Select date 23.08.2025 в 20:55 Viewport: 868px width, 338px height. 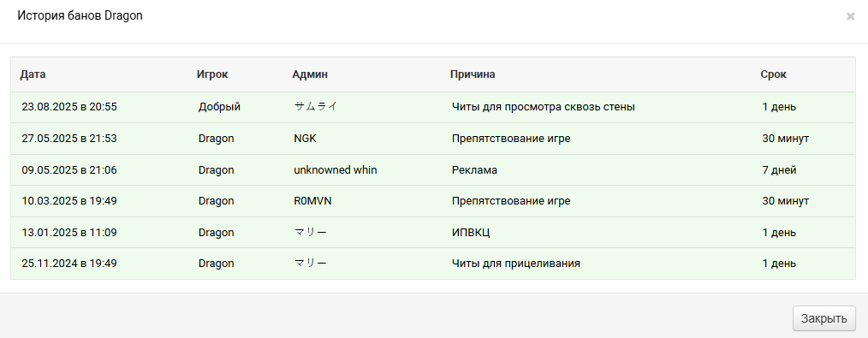point(69,107)
